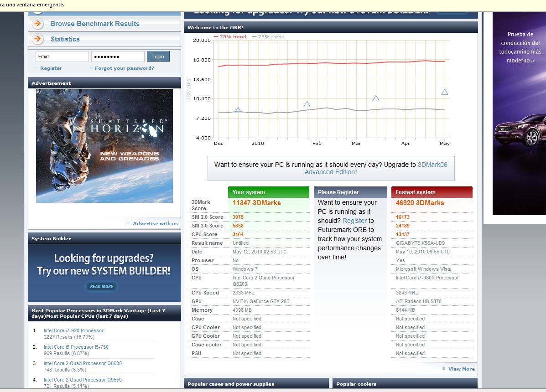Click the Login button
The width and height of the screenshot is (546, 392).
(158, 57)
